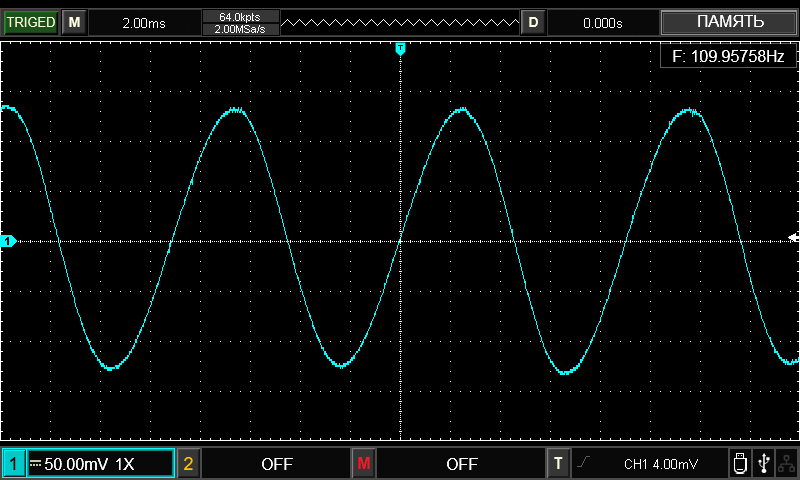Click the 0.000s delay value

coord(603,22)
